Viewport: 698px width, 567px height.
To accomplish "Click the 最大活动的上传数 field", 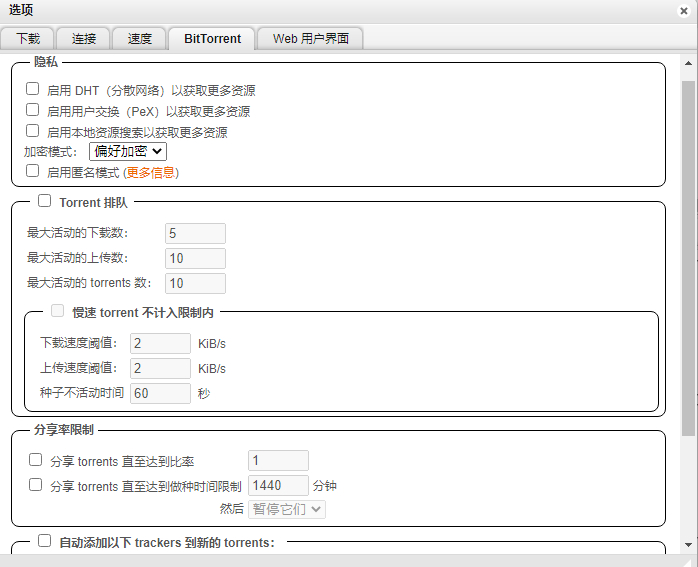I will coord(195,258).
